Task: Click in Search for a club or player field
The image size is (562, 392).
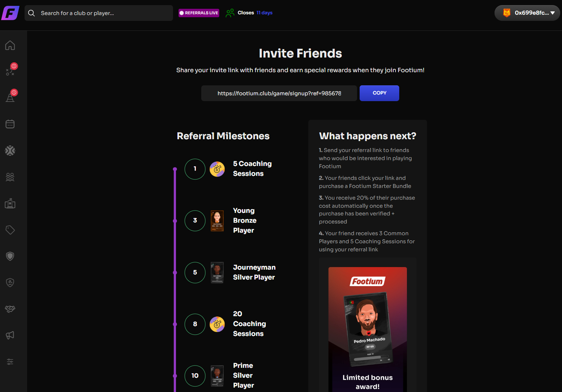Action: (99, 13)
